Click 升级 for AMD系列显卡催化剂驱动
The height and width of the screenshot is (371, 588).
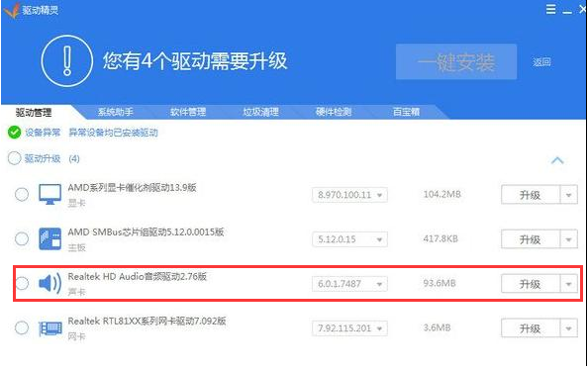click(530, 195)
